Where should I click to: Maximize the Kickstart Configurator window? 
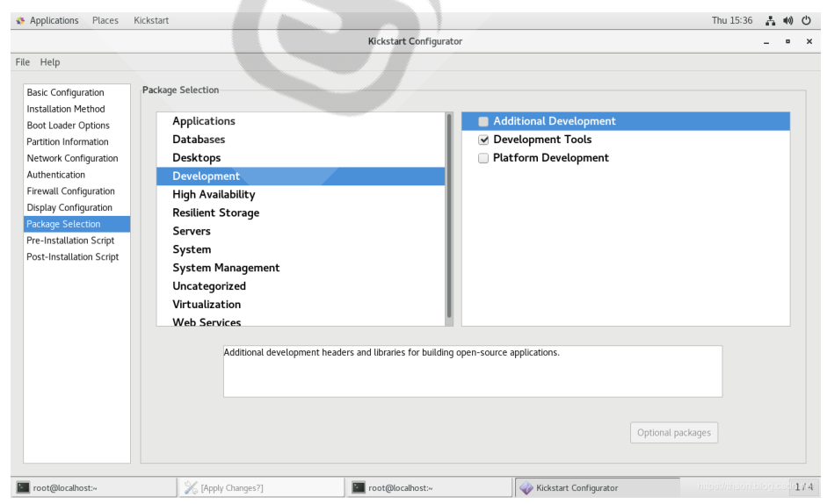click(x=787, y=41)
